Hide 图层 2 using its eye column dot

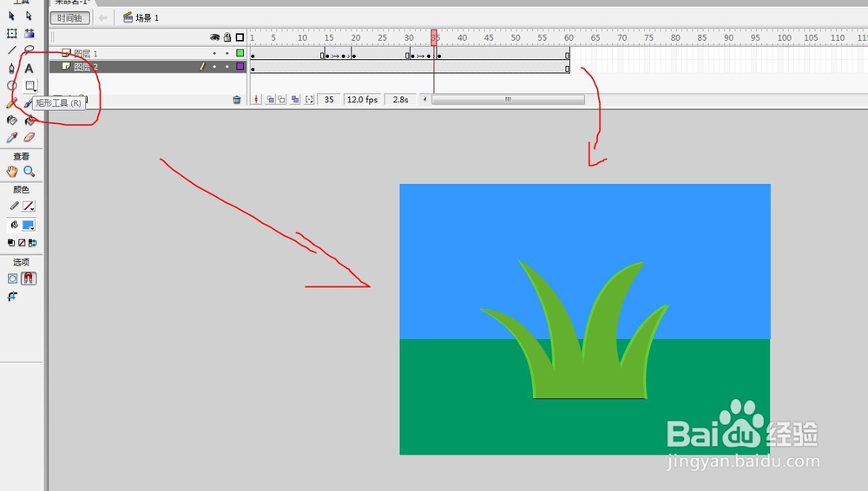pos(214,67)
